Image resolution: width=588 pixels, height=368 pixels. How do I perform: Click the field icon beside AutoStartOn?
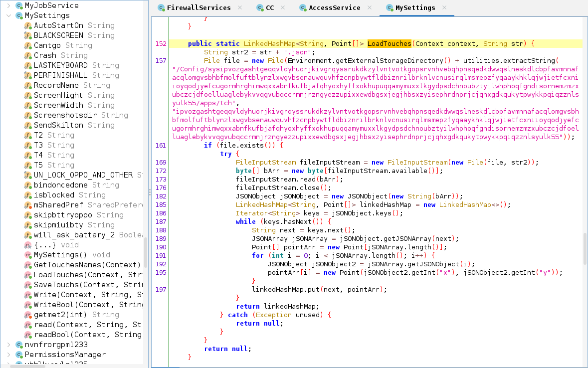28,26
